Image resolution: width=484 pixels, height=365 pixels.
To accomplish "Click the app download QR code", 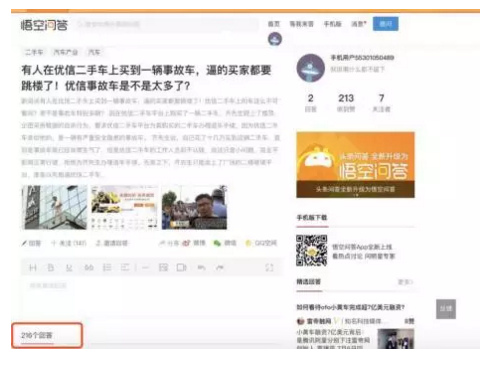I will pos(311,251).
